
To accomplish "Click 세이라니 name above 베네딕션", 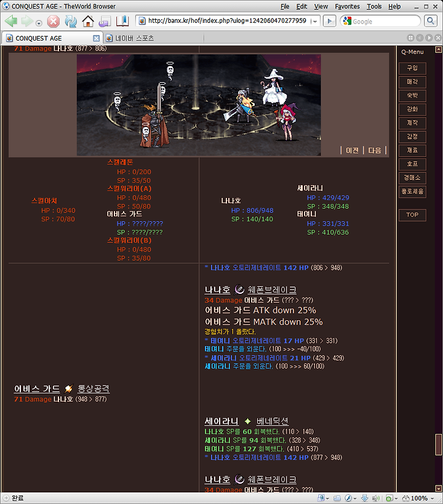I will point(221,421).
